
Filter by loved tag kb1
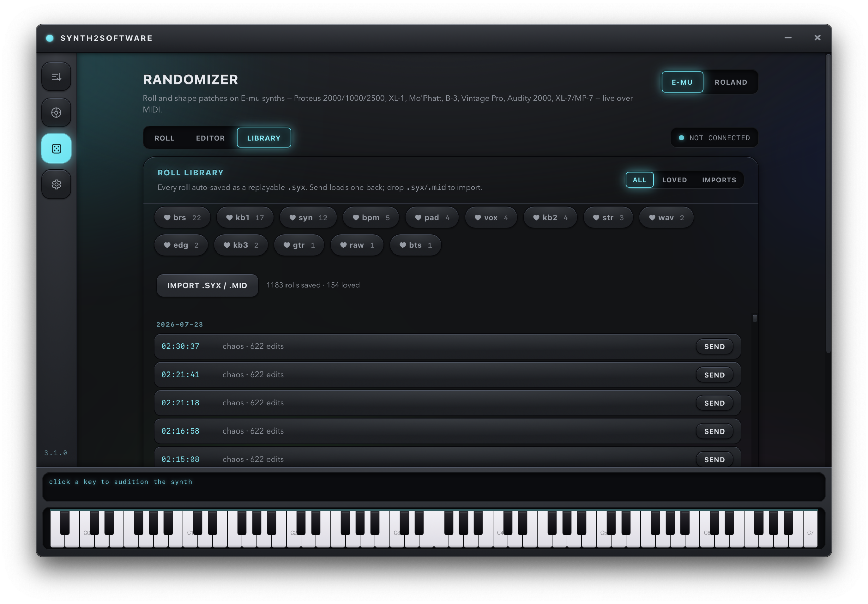244,217
